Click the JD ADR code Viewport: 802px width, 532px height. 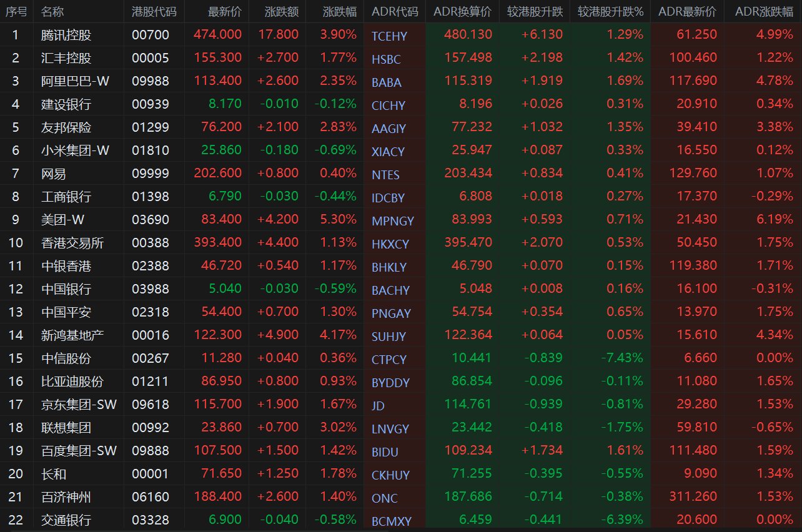tap(378, 406)
